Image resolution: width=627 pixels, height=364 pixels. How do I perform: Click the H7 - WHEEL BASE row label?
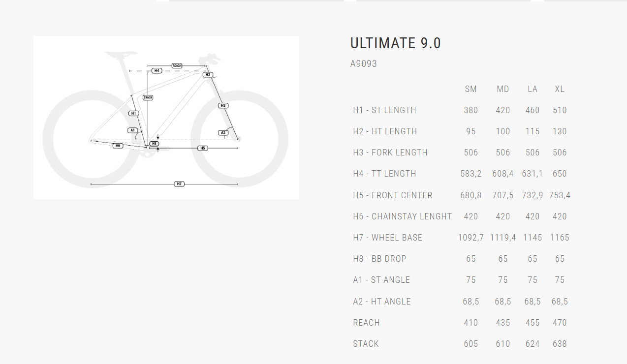pos(387,238)
